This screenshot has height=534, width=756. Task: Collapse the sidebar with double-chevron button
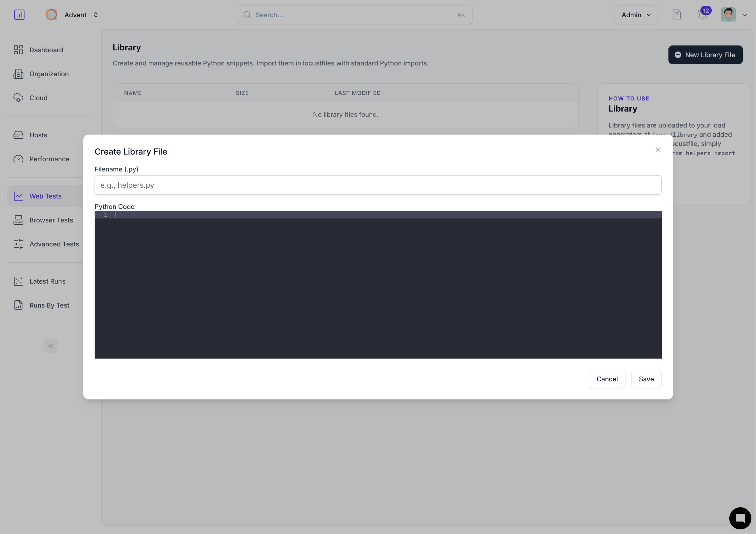click(x=51, y=346)
